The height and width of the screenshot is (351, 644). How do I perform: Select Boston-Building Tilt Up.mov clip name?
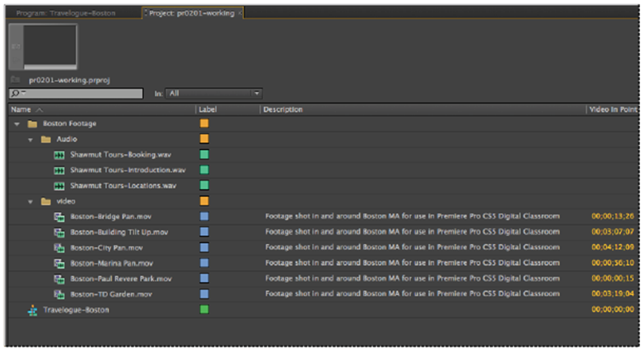[119, 232]
